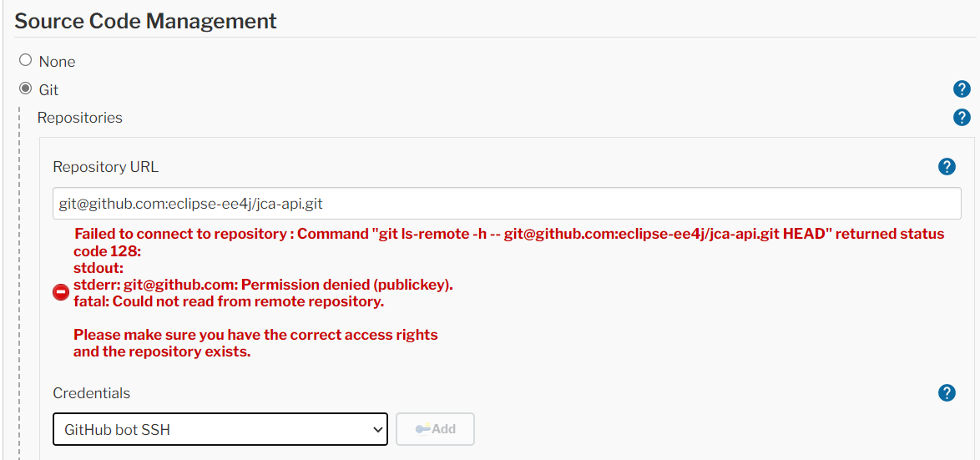Click the 'Permission denied (publickey)' error line
This screenshot has width=980, height=460.
point(263,285)
